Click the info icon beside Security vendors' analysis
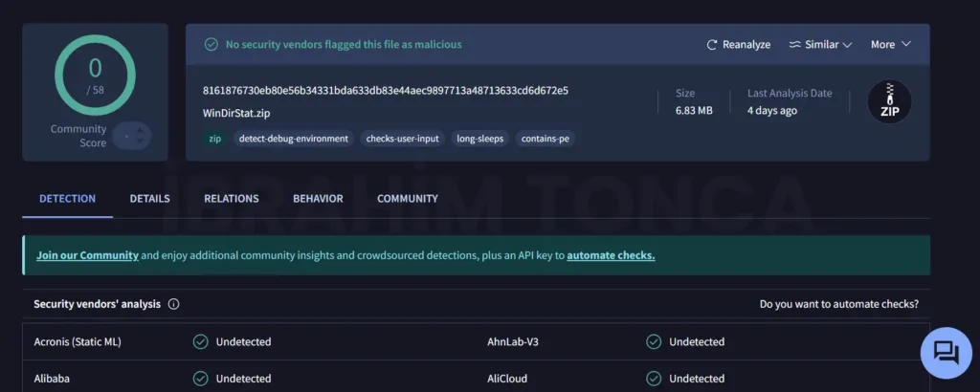The width and height of the screenshot is (980, 392). (x=174, y=304)
